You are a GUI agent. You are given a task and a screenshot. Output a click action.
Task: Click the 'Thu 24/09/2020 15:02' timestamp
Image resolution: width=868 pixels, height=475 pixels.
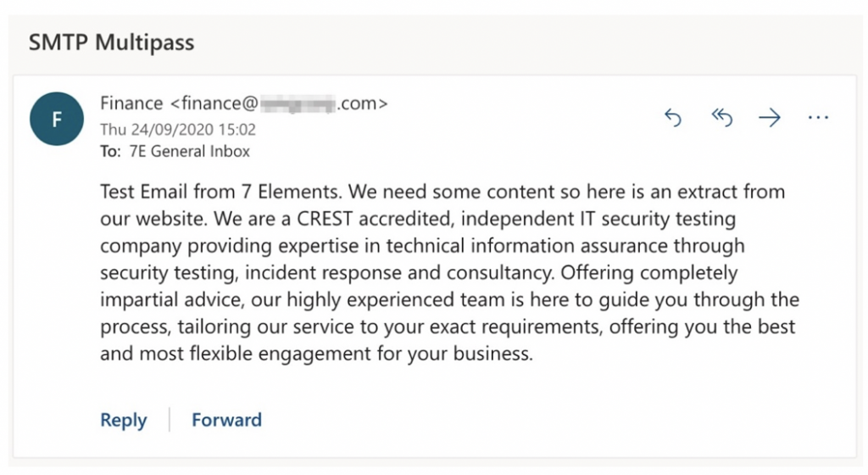point(178,130)
